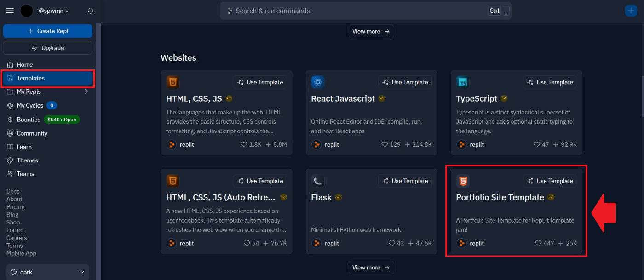Open the Terms link
The image size is (644, 280).
[x=15, y=246]
